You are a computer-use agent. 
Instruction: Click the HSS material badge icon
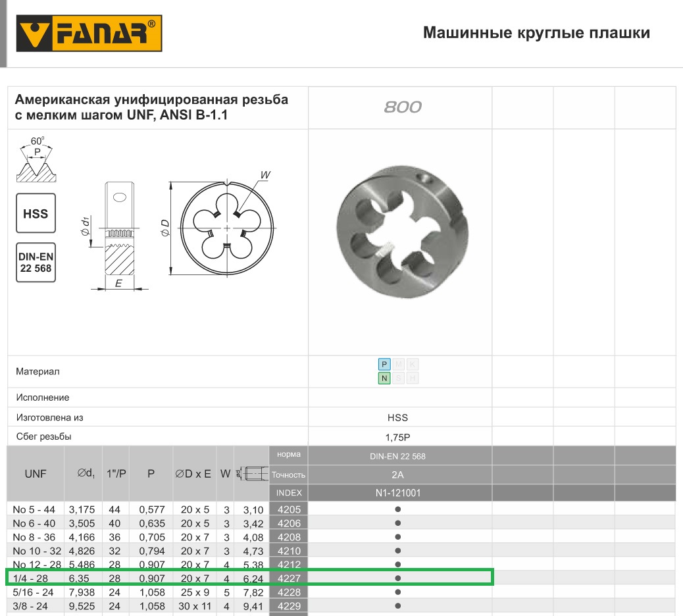[x=36, y=213]
